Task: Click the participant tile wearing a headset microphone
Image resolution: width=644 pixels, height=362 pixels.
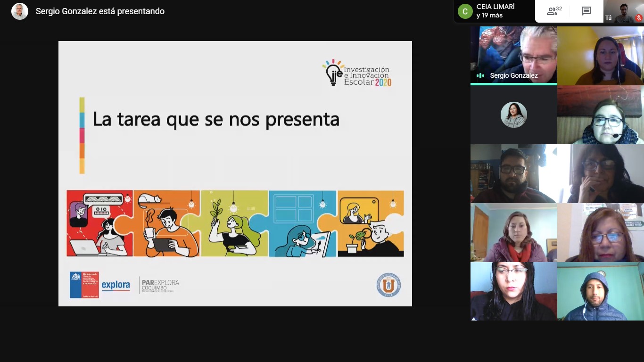Action: [600, 115]
